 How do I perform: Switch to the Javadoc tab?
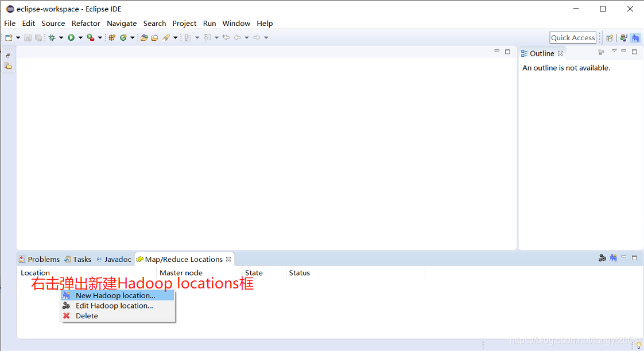pyautogui.click(x=114, y=259)
